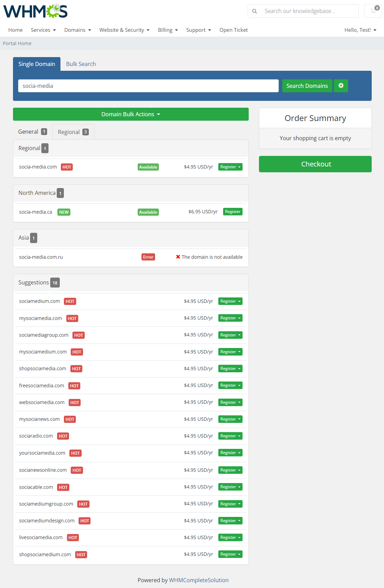Click Available badge for socia-media.ca
The height and width of the screenshot is (588, 384).
pos(148,212)
